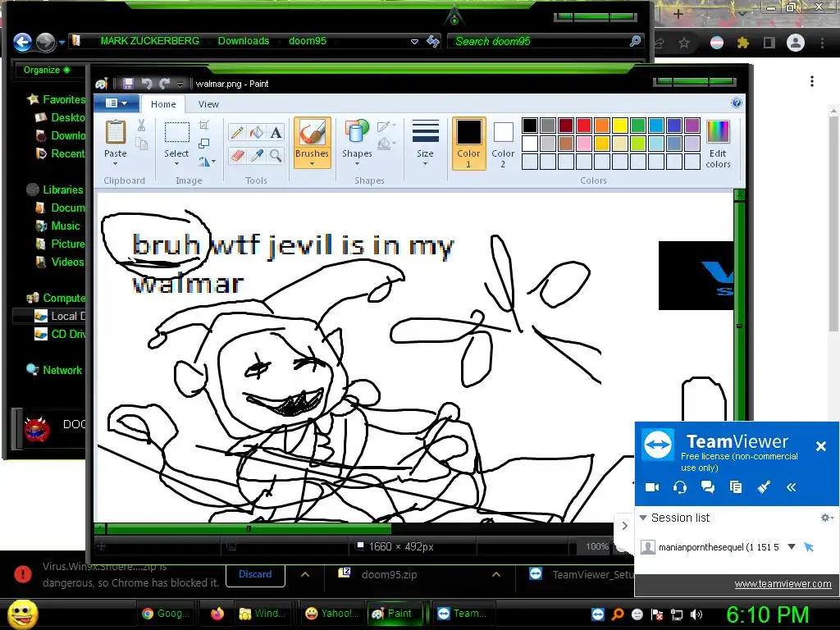Click the Back arrow in Explorer window

tap(22, 42)
